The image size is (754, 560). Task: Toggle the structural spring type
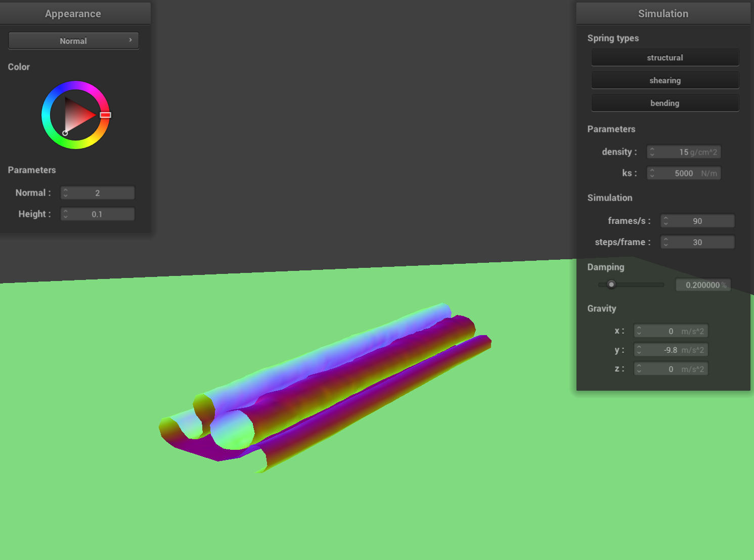coord(665,58)
